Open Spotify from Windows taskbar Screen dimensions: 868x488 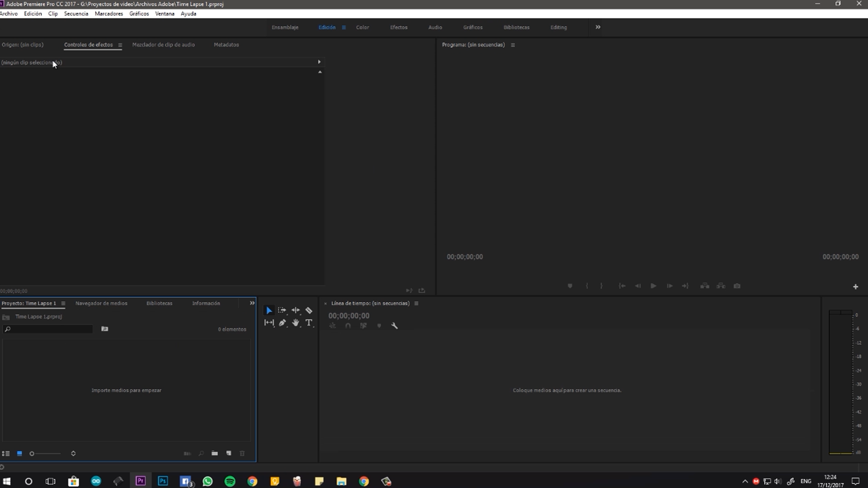[x=230, y=481]
